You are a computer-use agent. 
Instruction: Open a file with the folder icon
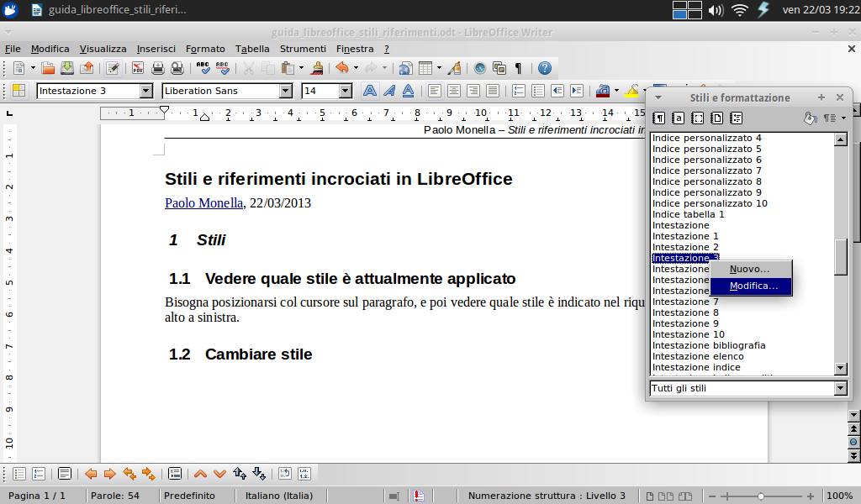coord(48,68)
